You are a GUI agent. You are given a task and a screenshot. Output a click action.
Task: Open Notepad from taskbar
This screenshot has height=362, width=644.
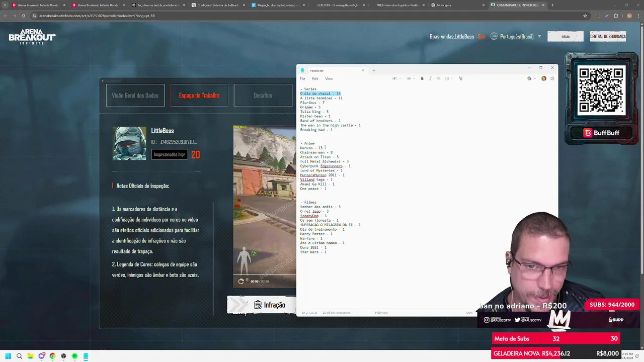pos(86,356)
